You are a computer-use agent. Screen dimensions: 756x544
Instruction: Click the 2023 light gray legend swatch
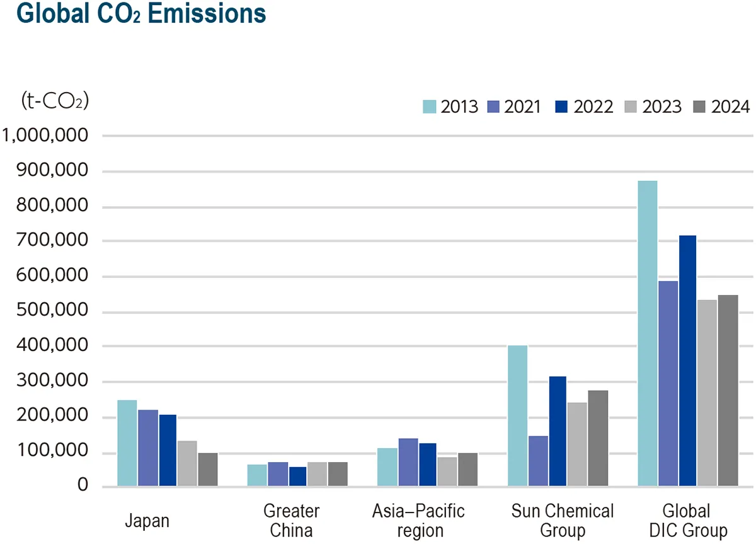(631, 106)
